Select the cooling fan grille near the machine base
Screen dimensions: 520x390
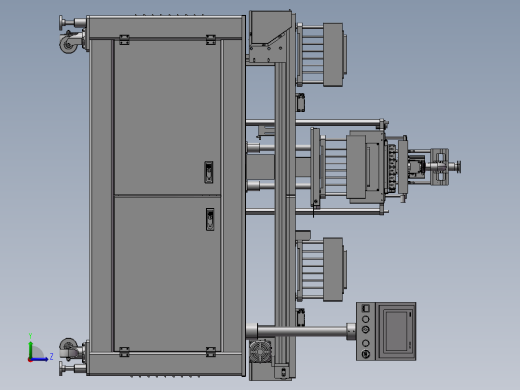[261, 352]
